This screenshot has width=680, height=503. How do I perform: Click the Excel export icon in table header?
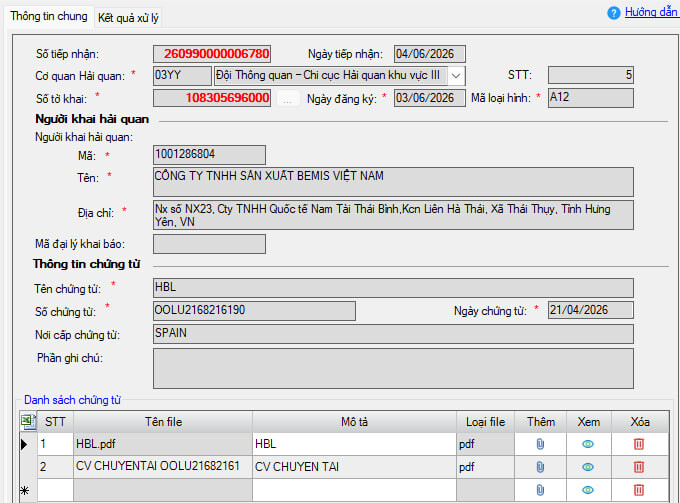point(28,421)
